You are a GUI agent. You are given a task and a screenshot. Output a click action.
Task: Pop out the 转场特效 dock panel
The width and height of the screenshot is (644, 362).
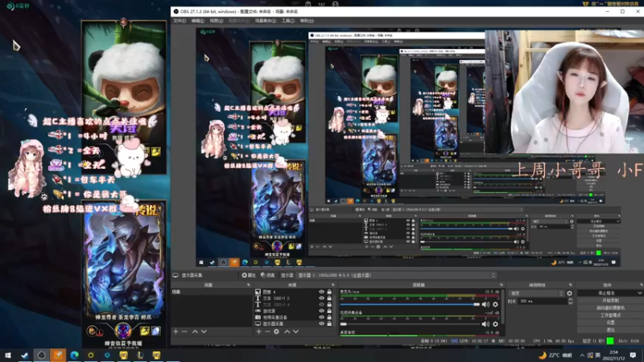571,285
